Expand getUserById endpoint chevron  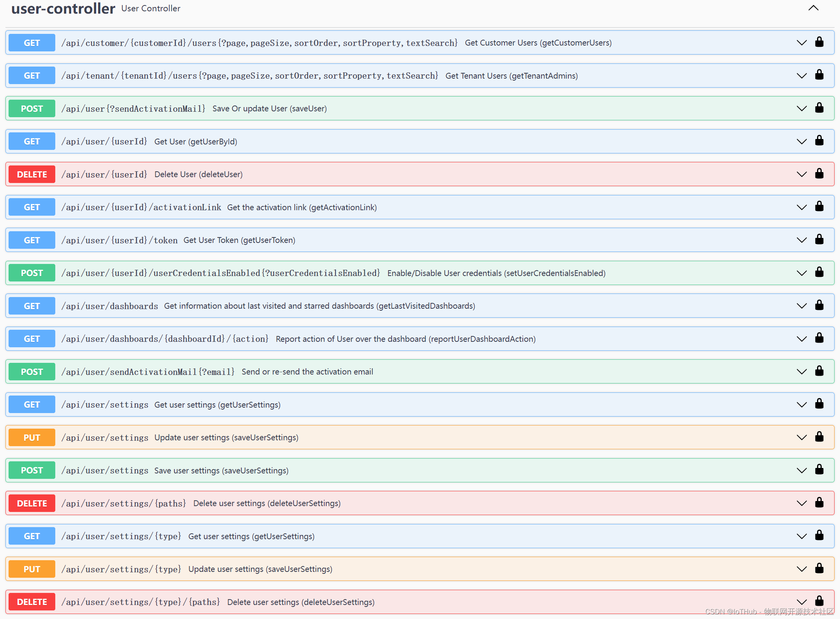(801, 141)
